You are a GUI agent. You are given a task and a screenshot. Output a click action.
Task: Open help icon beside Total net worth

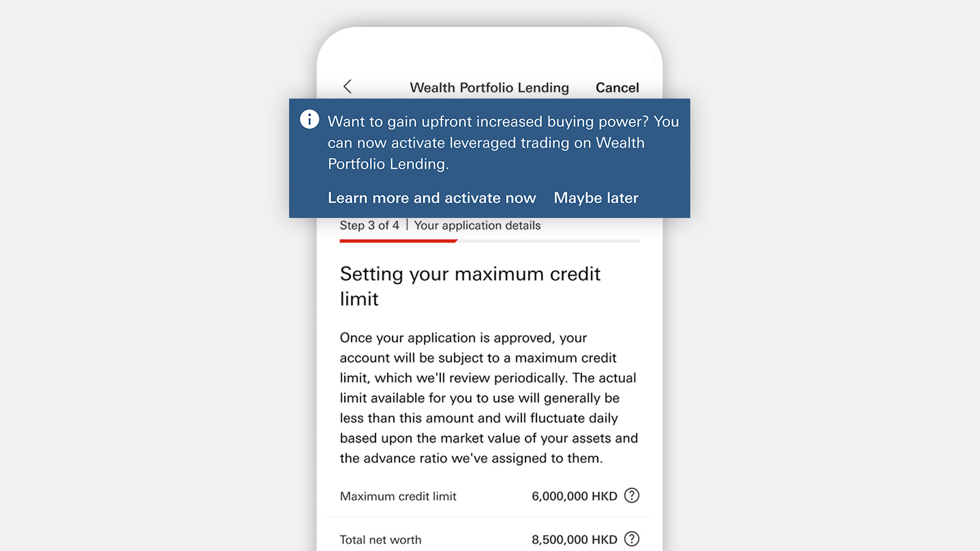click(631, 539)
